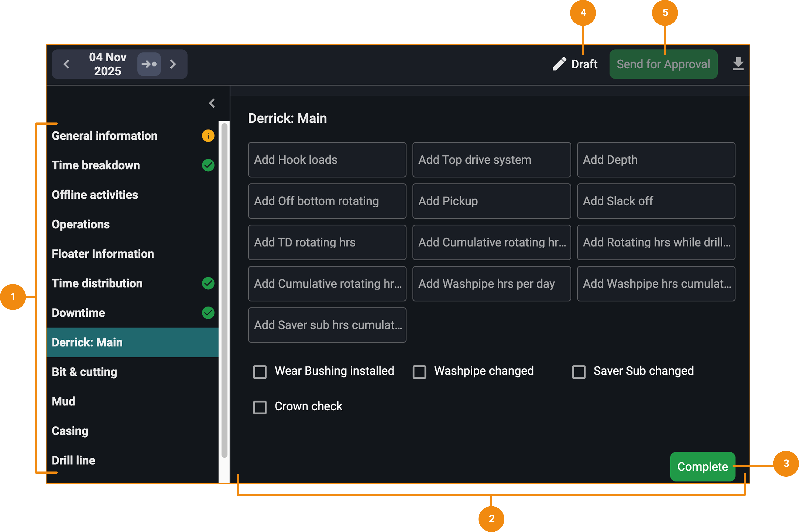Click General information warning info icon
Image resolution: width=799 pixels, height=532 pixels.
point(208,136)
